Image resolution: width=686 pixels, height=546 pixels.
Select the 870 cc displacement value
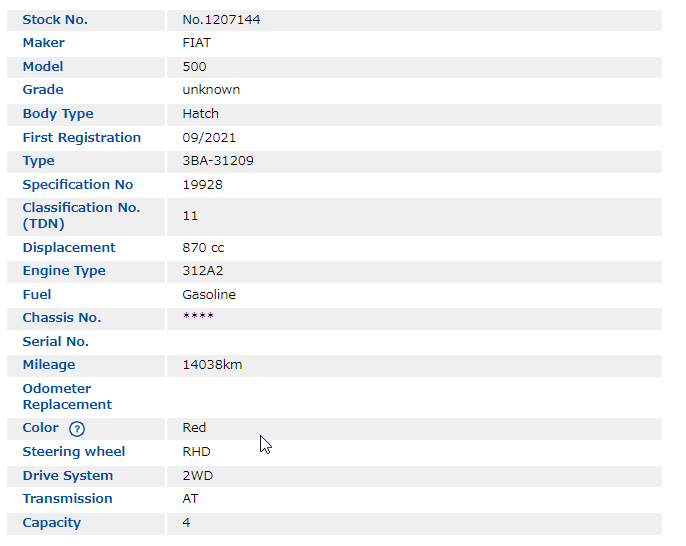(x=205, y=248)
